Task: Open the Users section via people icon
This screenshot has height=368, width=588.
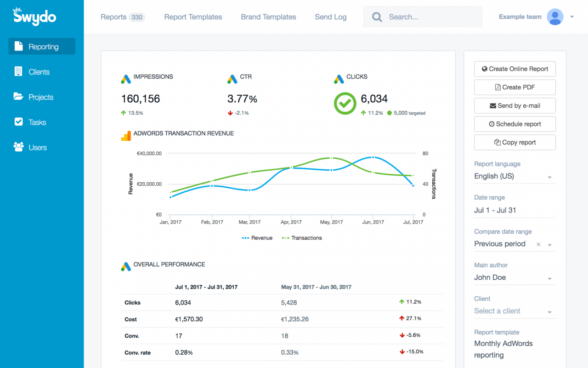Action: pyautogui.click(x=18, y=147)
